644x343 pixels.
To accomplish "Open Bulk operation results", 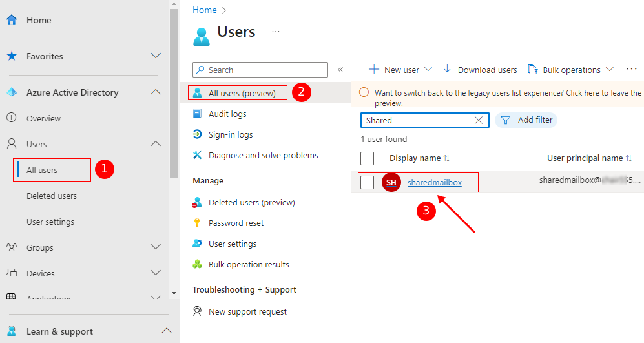I will (x=248, y=264).
